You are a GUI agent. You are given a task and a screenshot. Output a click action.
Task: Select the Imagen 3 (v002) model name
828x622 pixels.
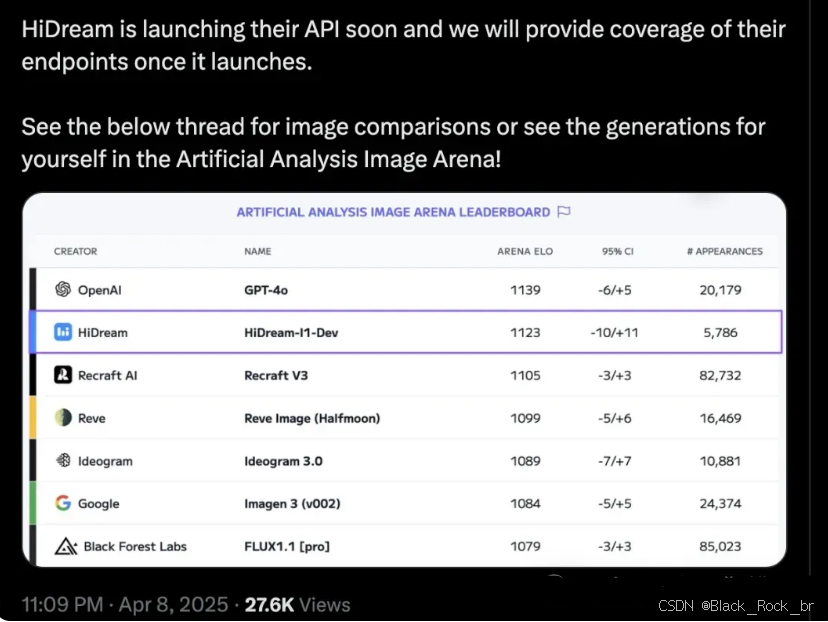[292, 504]
